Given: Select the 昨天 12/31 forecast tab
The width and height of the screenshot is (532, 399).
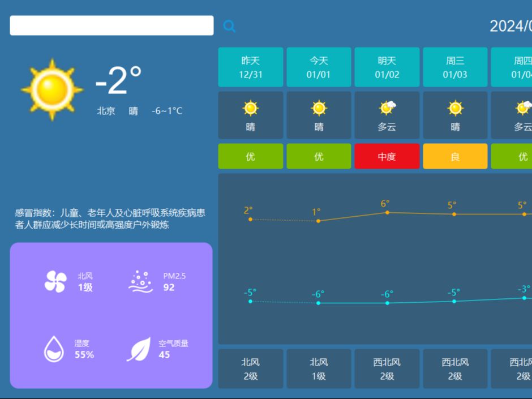Looking at the screenshot, I should (x=251, y=67).
